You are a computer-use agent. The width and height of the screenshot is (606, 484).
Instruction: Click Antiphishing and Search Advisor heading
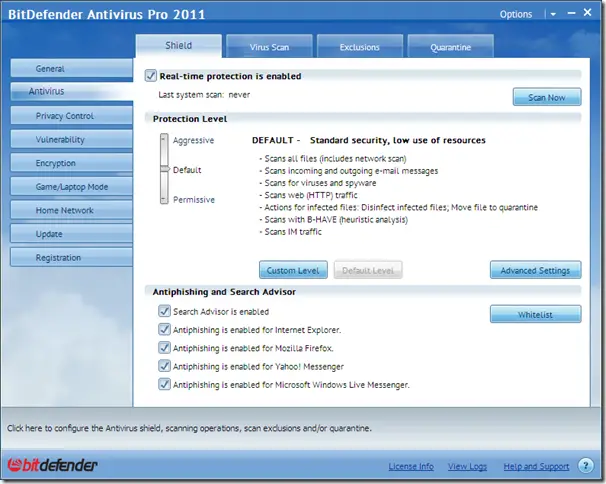[x=224, y=291]
